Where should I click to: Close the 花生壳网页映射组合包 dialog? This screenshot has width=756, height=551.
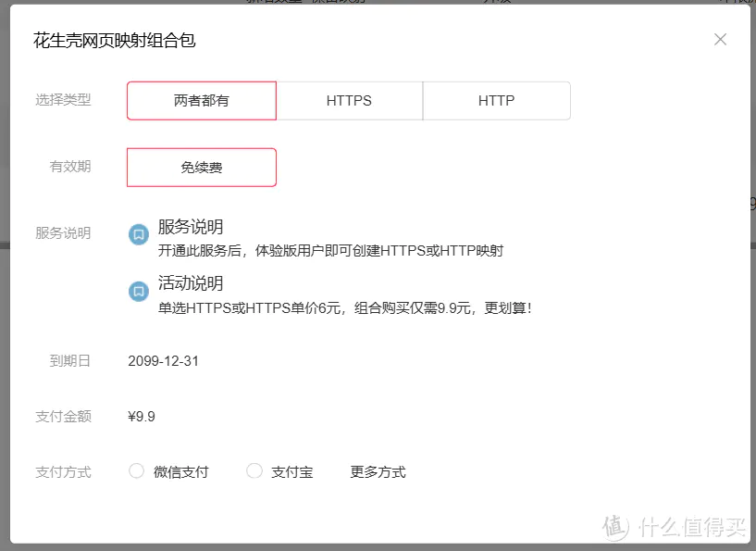720,39
